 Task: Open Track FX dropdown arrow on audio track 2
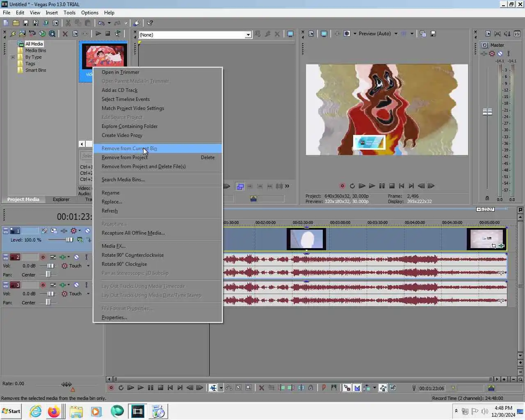pyautogui.click(x=68, y=257)
